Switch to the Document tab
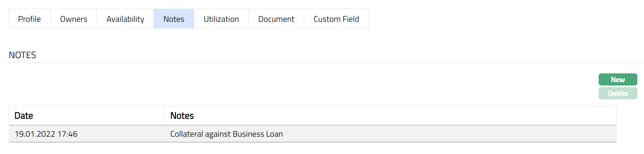The image size is (644, 154). pos(276,19)
